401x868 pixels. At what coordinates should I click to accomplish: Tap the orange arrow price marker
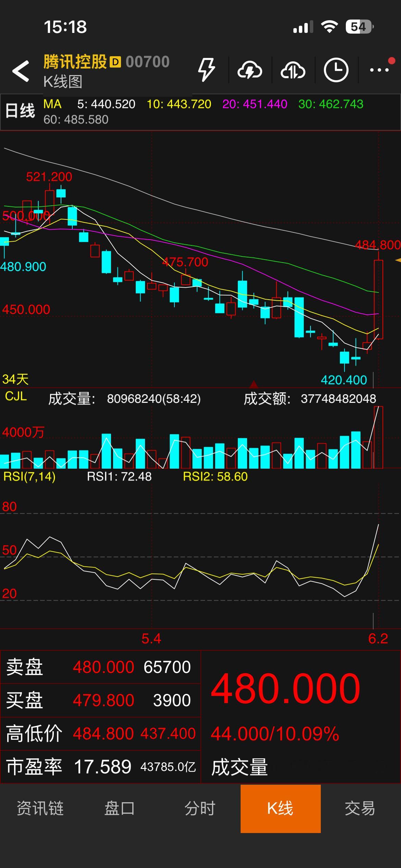[x=398, y=260]
